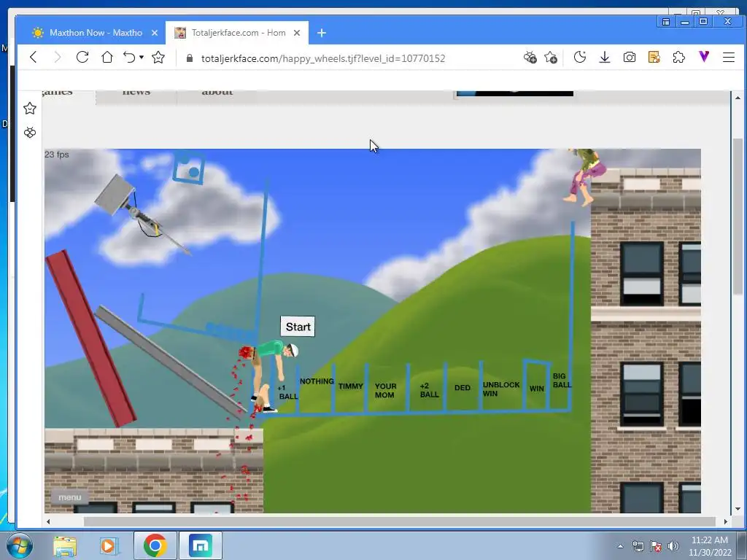Click the scroll up arrow
Image resolution: width=747 pixels, height=560 pixels.
click(x=738, y=98)
